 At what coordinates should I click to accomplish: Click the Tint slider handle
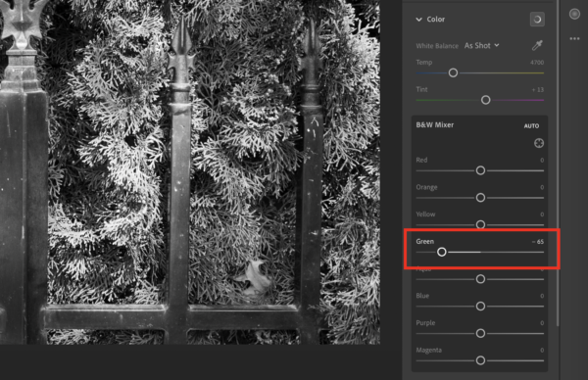point(486,100)
